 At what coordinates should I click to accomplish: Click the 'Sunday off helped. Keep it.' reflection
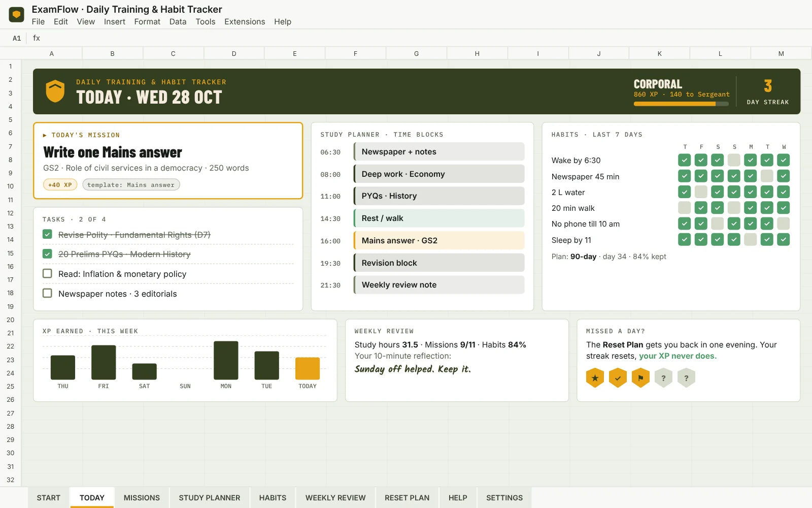point(413,369)
